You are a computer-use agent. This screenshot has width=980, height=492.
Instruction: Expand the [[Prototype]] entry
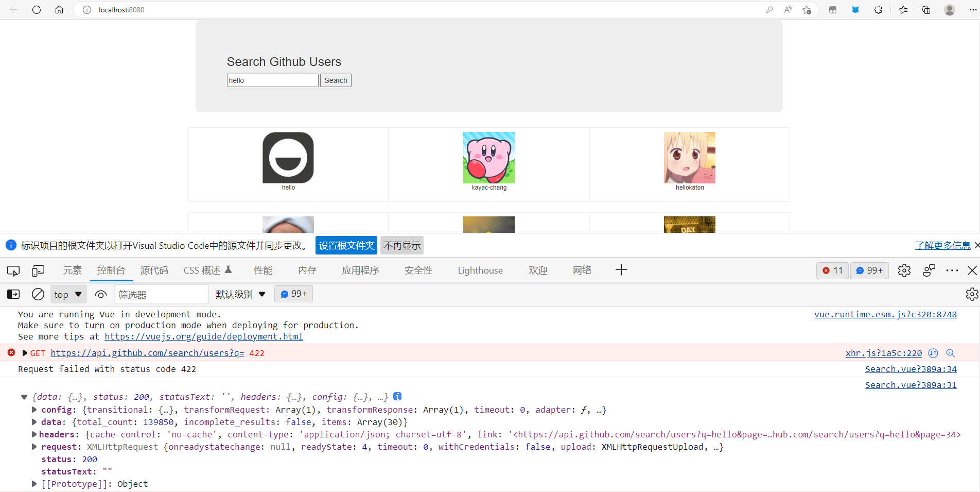34,484
